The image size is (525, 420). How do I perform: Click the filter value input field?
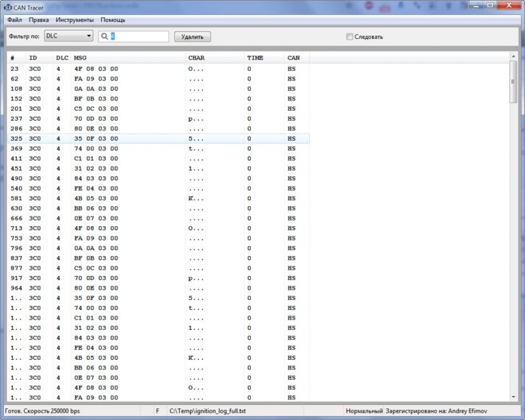[x=138, y=36]
